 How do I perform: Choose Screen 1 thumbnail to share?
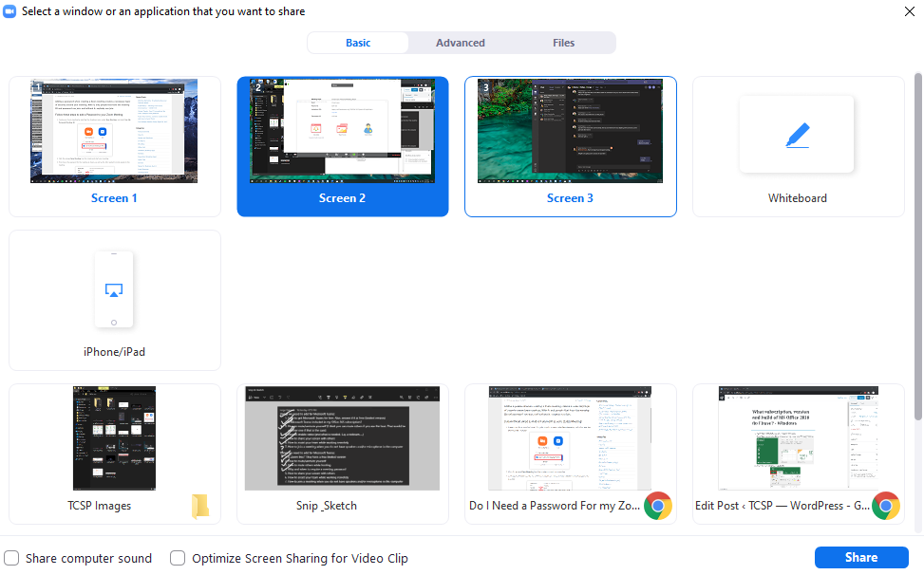pos(114,131)
